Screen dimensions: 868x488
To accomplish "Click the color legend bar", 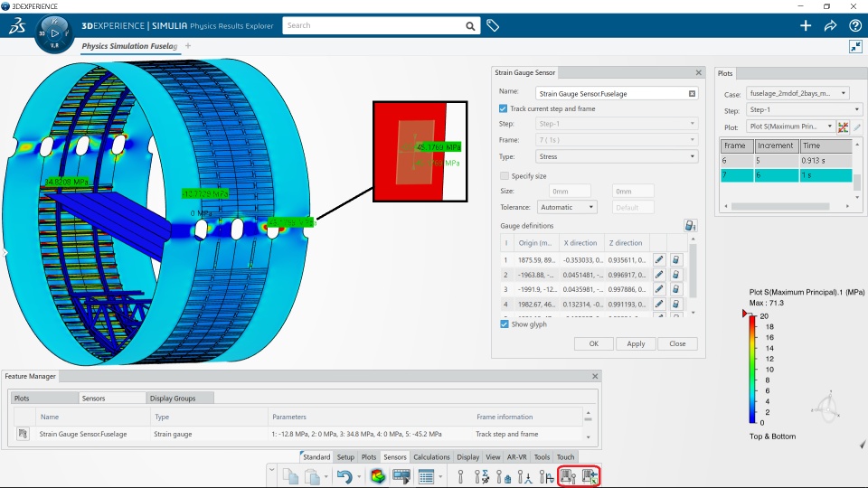I will (x=752, y=369).
